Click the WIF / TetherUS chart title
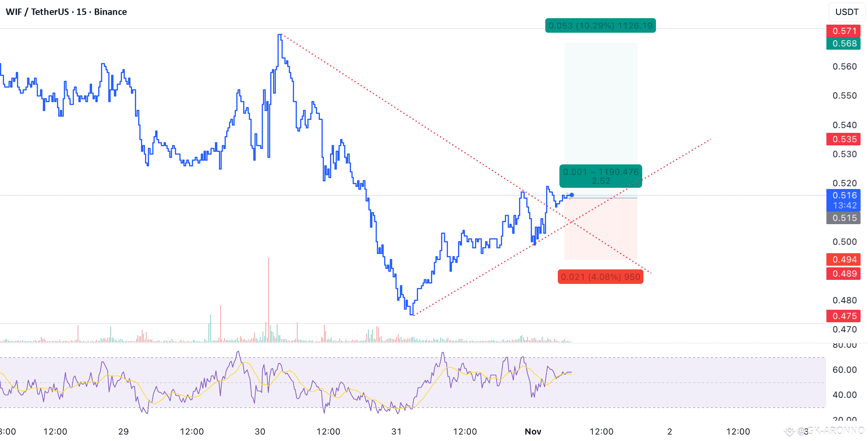The width and height of the screenshot is (868, 441). click(x=66, y=12)
